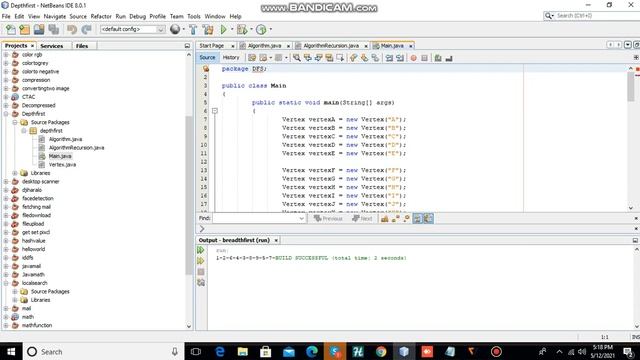Click Stop Macro Recording icon in editor toolbar

[424, 58]
